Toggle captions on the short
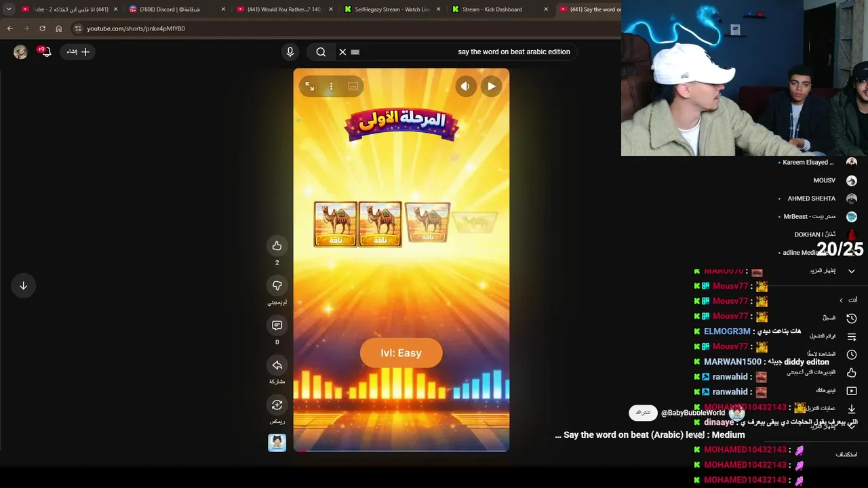The height and width of the screenshot is (488, 868). click(x=353, y=86)
